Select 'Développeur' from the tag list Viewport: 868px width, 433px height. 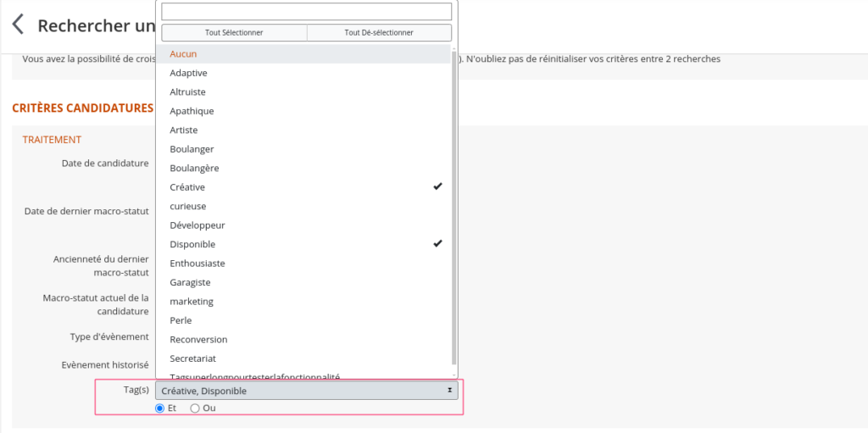coord(197,225)
